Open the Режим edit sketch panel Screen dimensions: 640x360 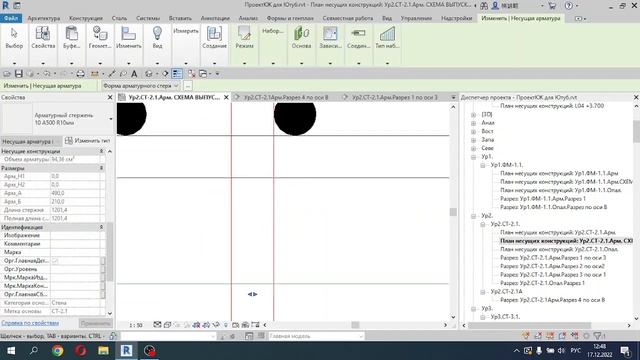244,38
